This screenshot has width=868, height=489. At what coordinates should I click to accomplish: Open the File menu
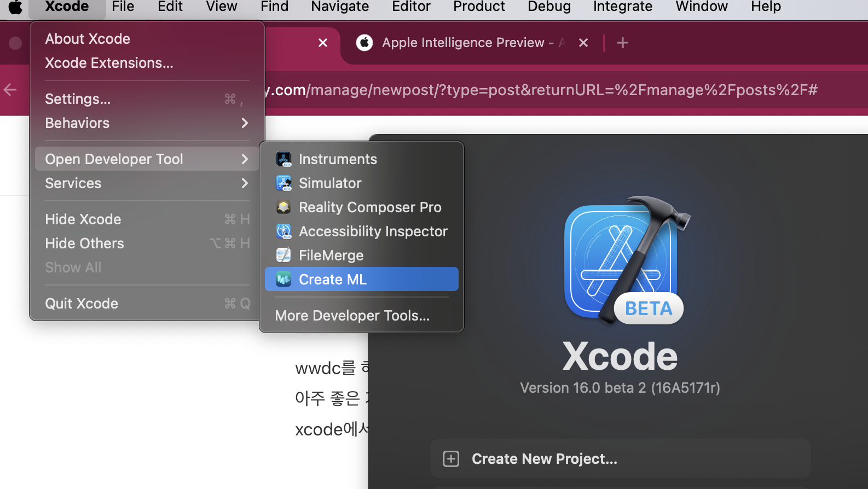pyautogui.click(x=123, y=7)
